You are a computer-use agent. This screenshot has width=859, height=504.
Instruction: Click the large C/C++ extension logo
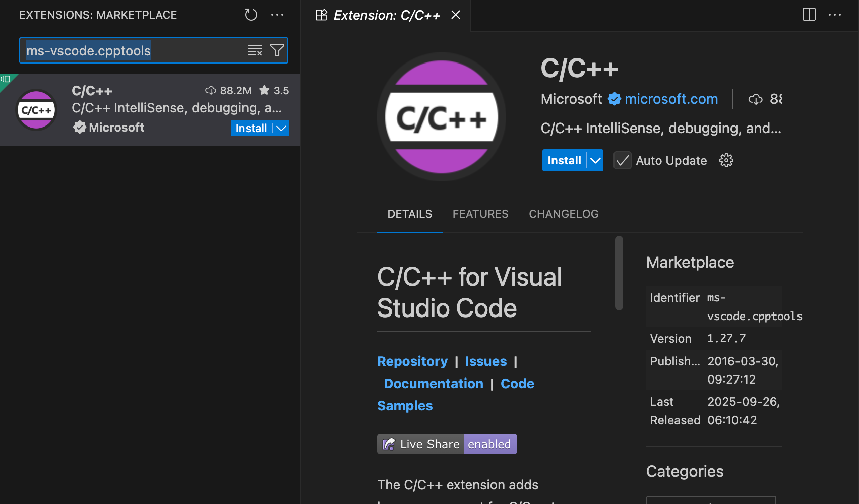[x=441, y=117]
